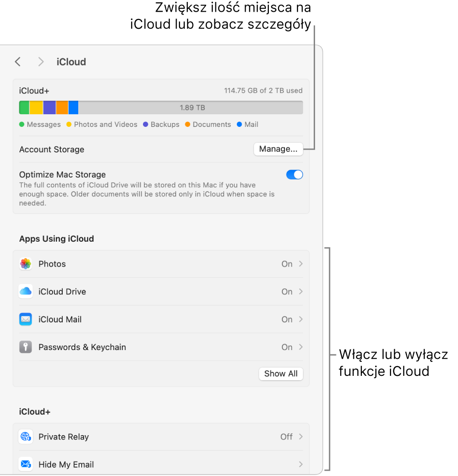
Task: Open Photos settings via its chevron
Action: [x=300, y=264]
